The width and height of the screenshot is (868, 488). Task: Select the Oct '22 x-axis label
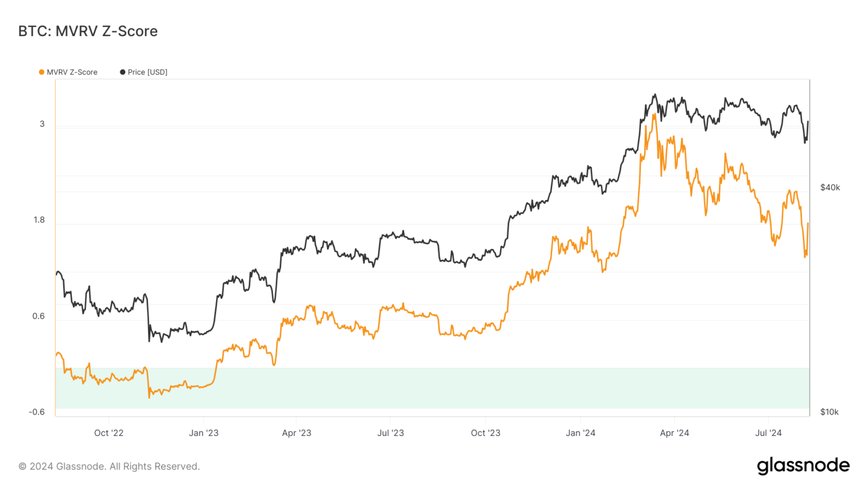108,433
